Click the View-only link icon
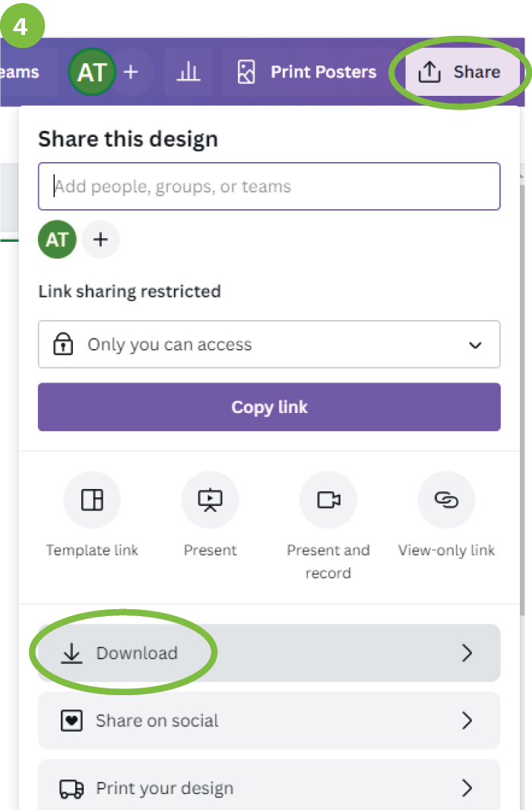This screenshot has width=532, height=810. pos(446,500)
